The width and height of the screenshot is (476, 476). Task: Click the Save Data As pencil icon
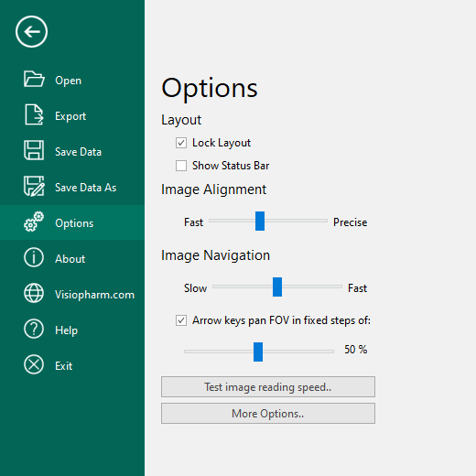tap(34, 186)
